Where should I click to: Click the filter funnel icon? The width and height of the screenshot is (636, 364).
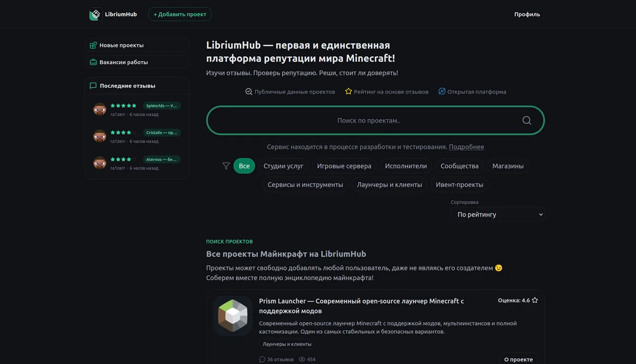(x=226, y=166)
